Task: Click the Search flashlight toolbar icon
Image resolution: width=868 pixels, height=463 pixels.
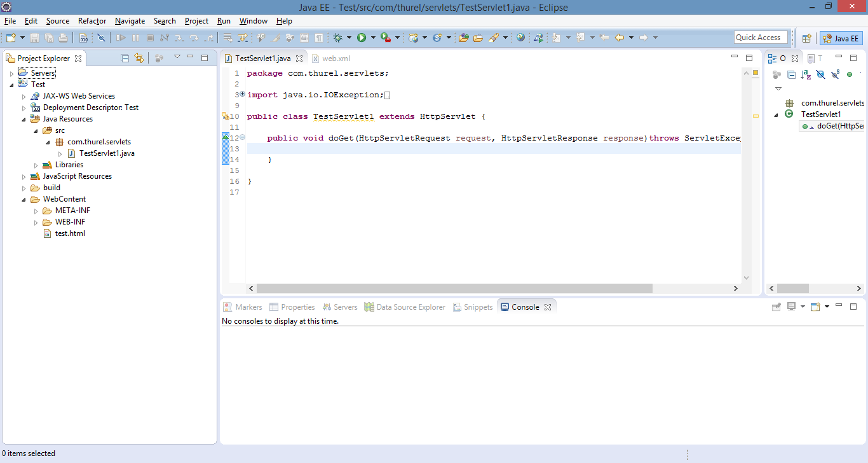Action: [494, 38]
